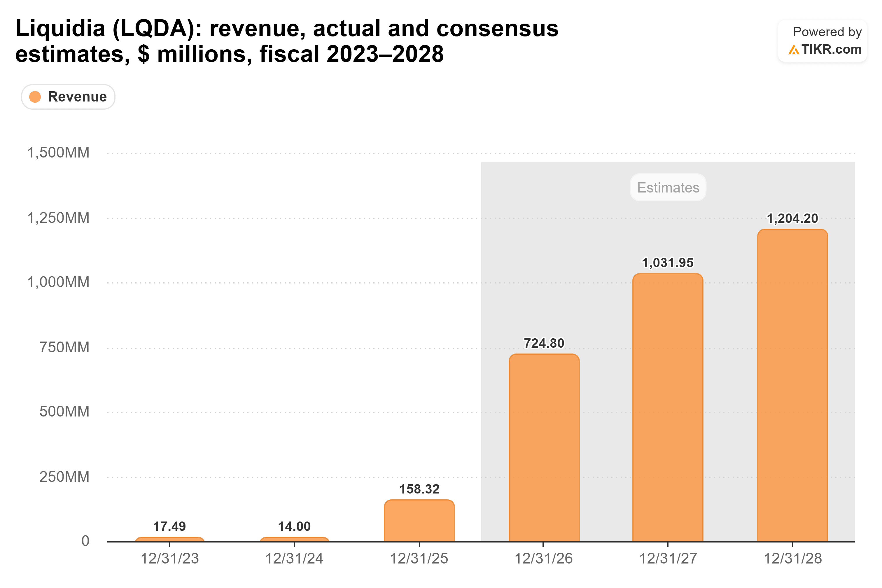Viewport: 882px width, 588px height.
Task: Open the TIKR.com powered-by link
Action: pos(822,41)
